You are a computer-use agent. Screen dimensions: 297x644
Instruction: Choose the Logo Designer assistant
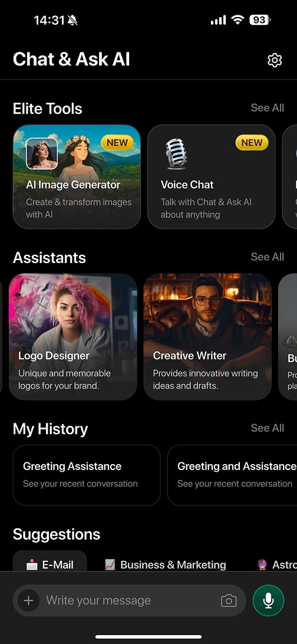click(x=73, y=337)
